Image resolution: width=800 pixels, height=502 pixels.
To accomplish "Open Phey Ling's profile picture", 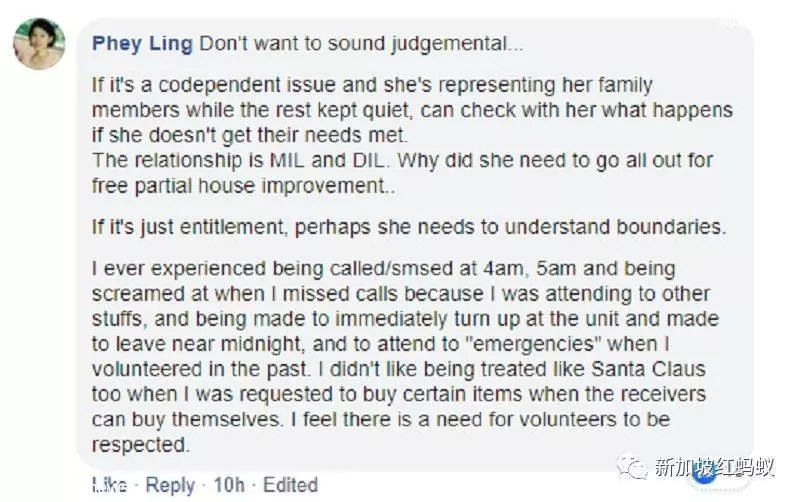I will [x=39, y=43].
